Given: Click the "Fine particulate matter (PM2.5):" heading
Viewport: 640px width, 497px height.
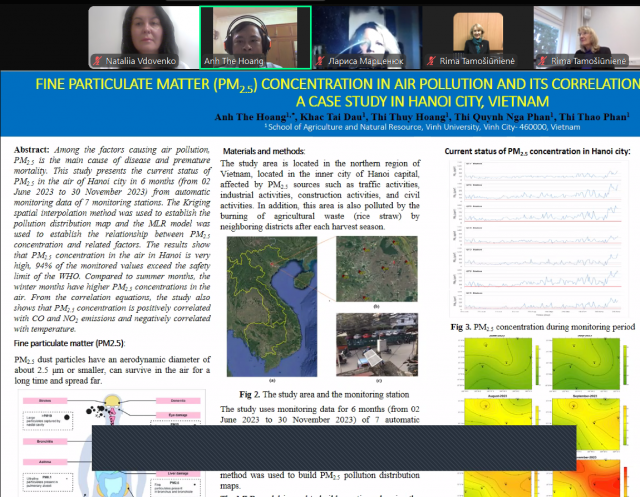Looking at the screenshot, I should 69,343.
